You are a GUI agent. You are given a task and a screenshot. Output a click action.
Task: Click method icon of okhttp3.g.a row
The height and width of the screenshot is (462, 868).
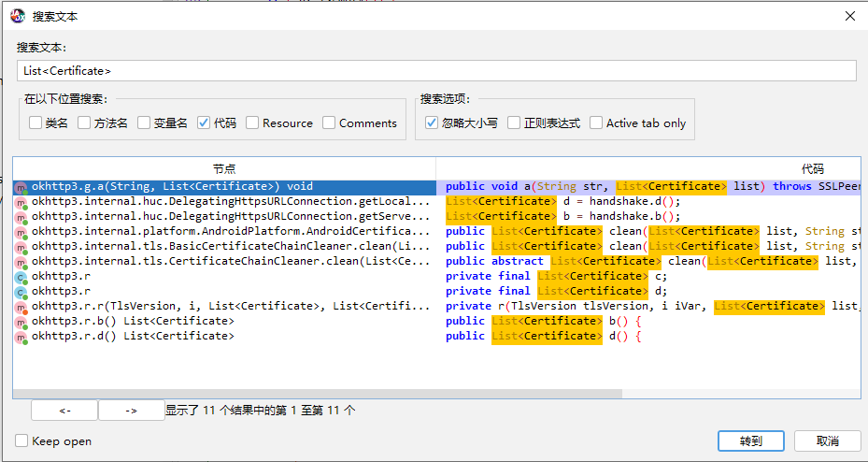21,187
